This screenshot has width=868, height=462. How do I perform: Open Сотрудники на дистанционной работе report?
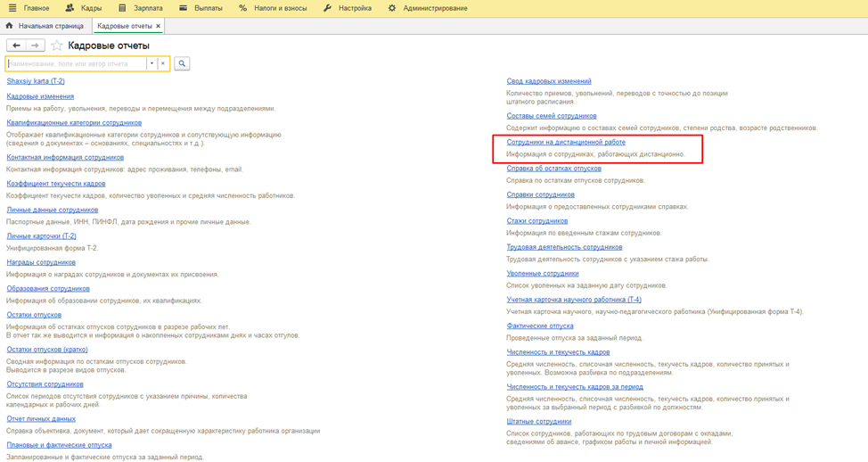click(566, 142)
